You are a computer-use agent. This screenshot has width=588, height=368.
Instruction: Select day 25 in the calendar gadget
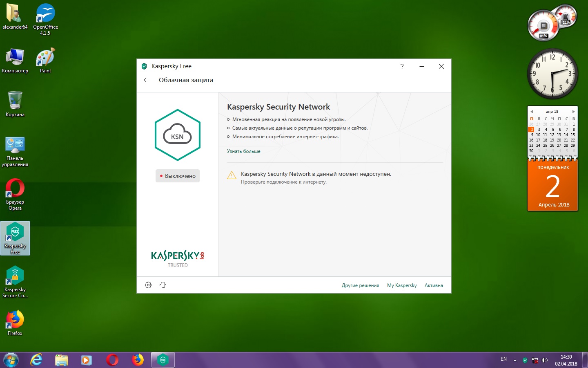tap(545, 145)
